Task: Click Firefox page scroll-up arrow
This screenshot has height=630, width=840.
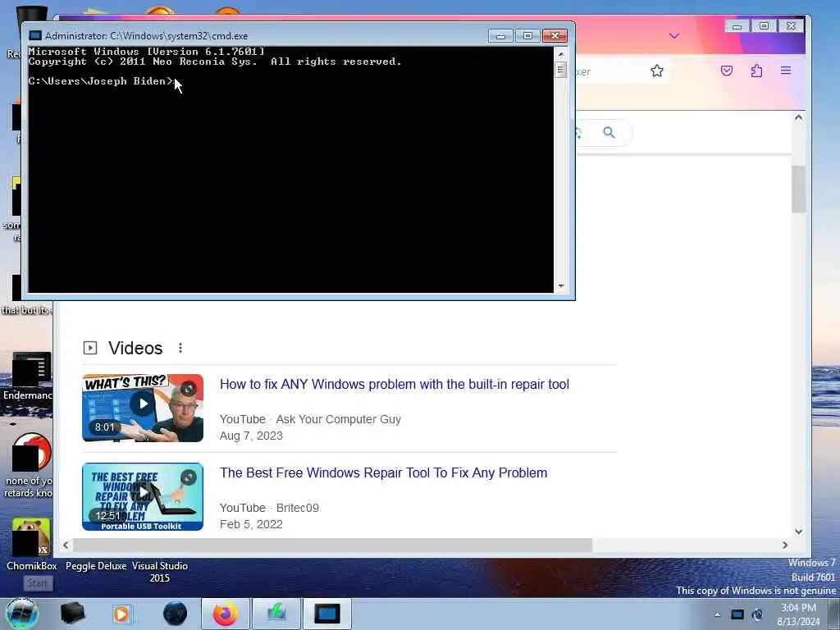Action: 799,117
